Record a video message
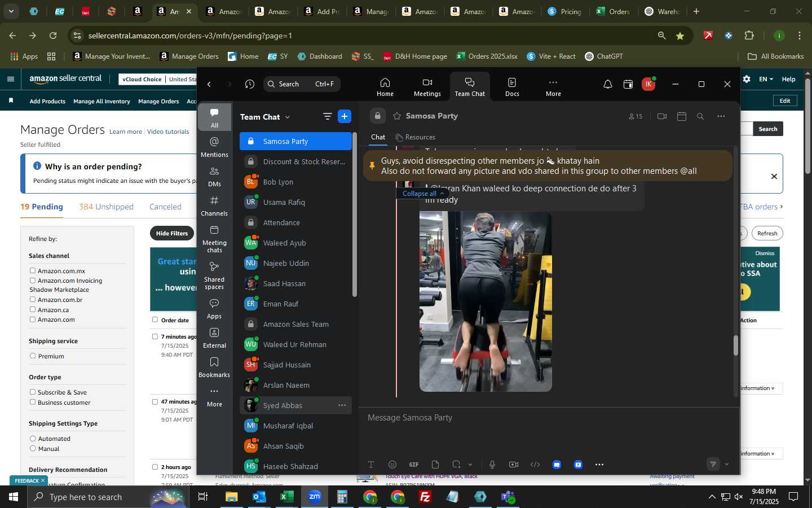The width and height of the screenshot is (812, 508). (514, 465)
